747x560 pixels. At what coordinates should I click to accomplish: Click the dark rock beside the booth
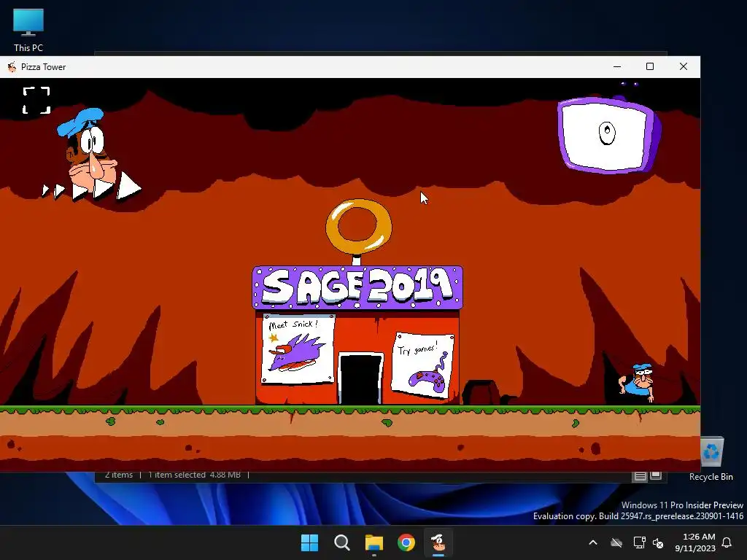click(x=481, y=392)
